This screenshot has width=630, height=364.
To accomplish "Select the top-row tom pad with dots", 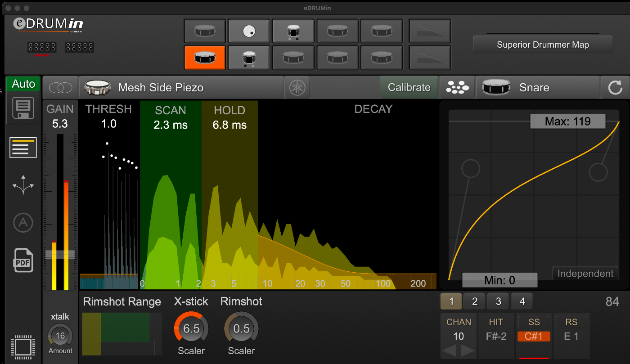I will (x=293, y=31).
